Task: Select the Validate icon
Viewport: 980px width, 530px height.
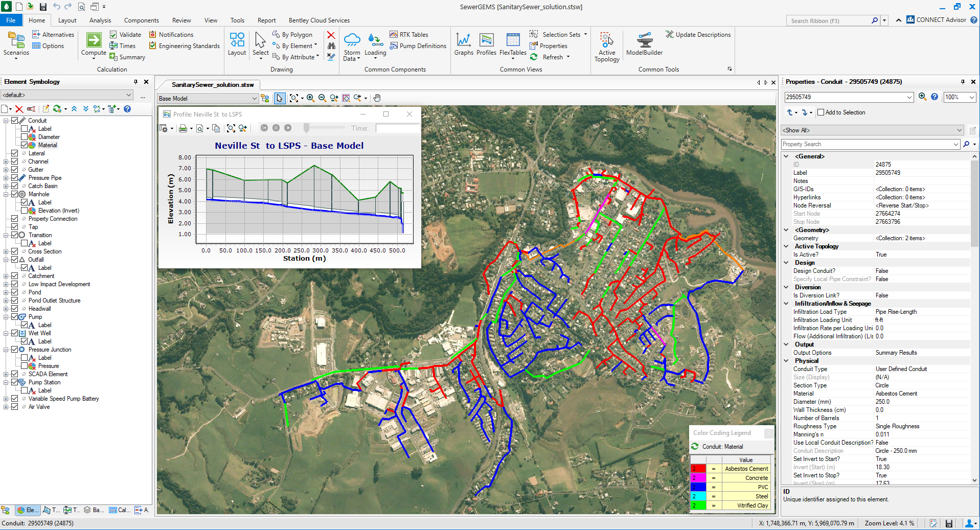Action: [113, 34]
